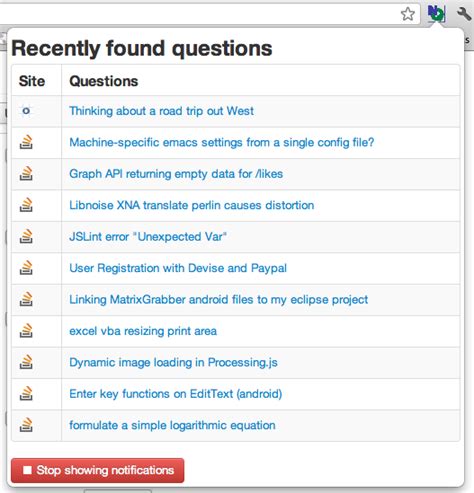The width and height of the screenshot is (474, 493).
Task: Open 'Dynamic image loading in Processing.js'
Action: [x=173, y=363]
